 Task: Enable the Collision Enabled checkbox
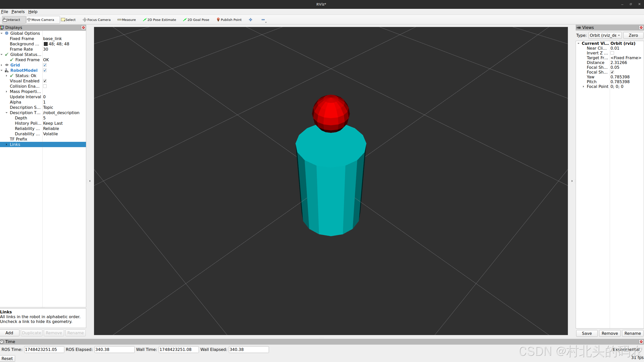pyautogui.click(x=45, y=86)
